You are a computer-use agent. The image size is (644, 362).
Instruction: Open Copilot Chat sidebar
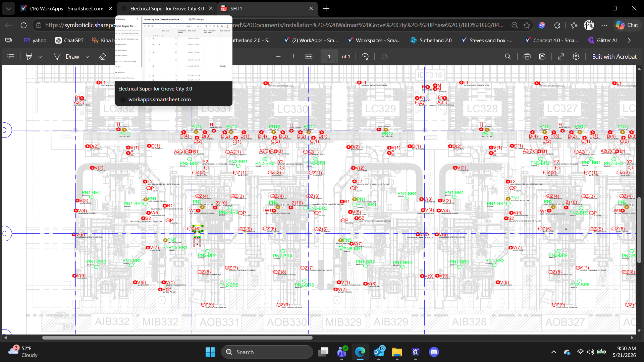(x=627, y=25)
